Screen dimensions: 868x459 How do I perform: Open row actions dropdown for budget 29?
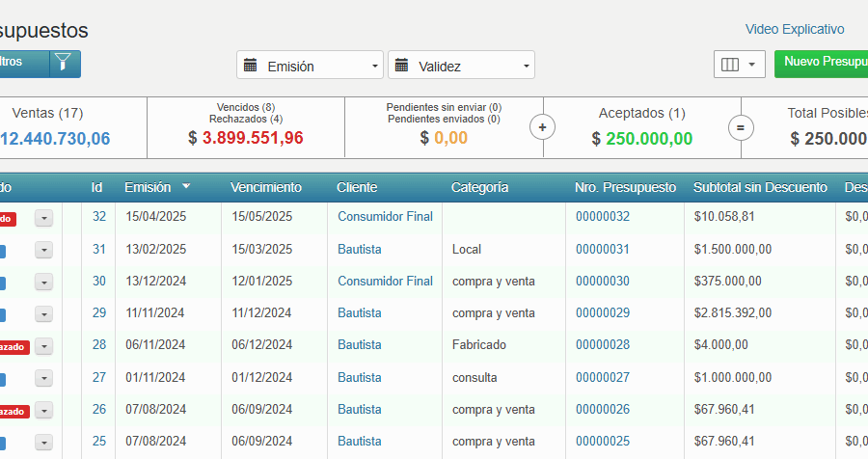click(43, 314)
